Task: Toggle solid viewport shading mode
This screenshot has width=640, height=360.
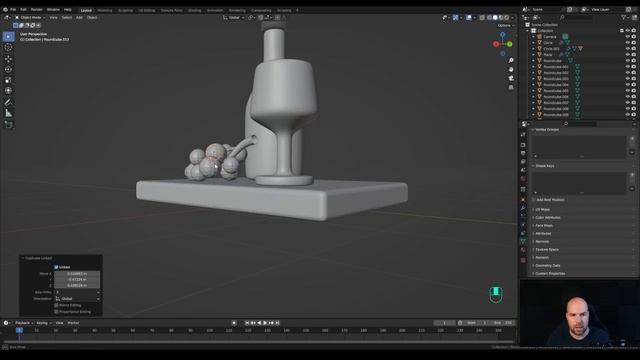Action: point(495,18)
